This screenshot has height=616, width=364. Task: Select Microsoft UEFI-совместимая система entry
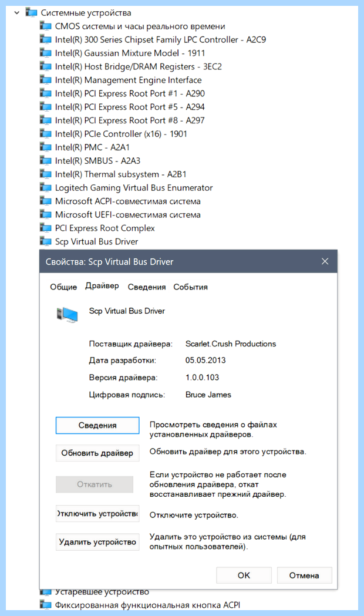click(127, 214)
